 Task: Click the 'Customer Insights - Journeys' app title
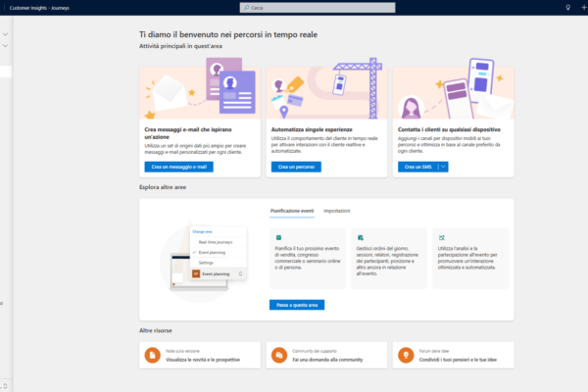point(39,8)
